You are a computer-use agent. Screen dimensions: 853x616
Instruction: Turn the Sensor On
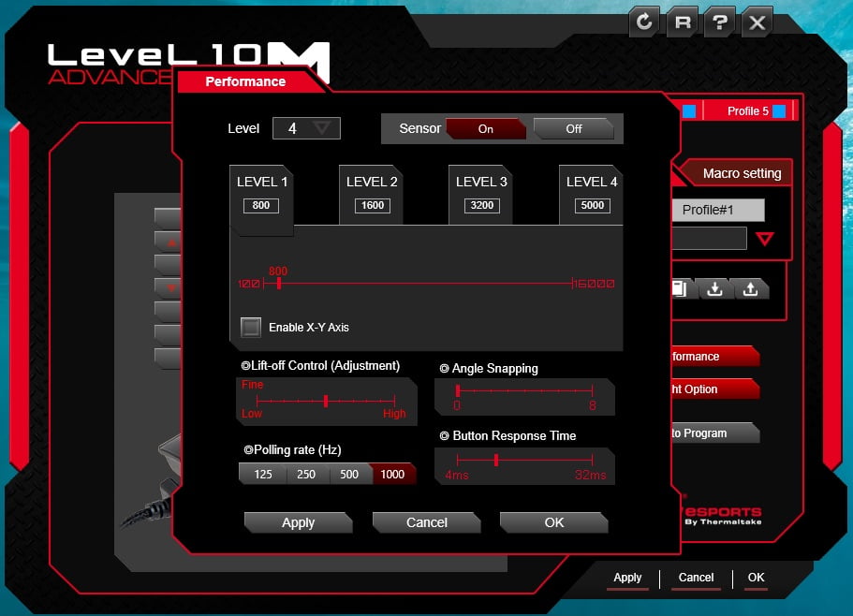487,128
